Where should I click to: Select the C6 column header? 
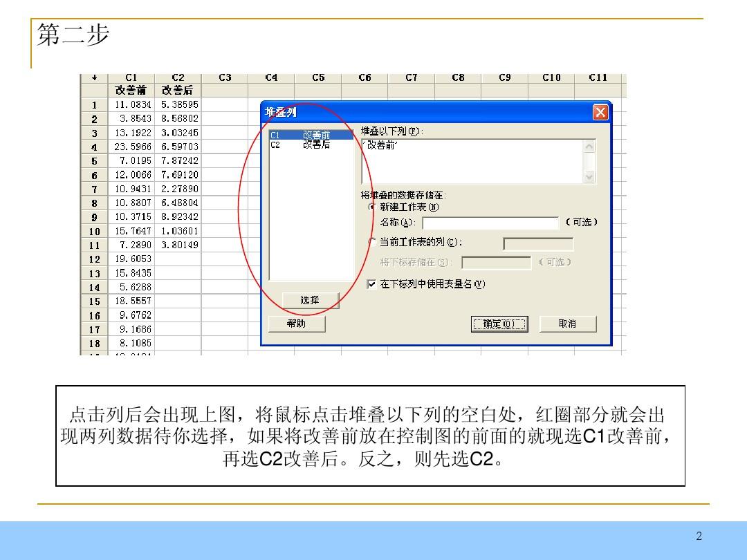365,77
